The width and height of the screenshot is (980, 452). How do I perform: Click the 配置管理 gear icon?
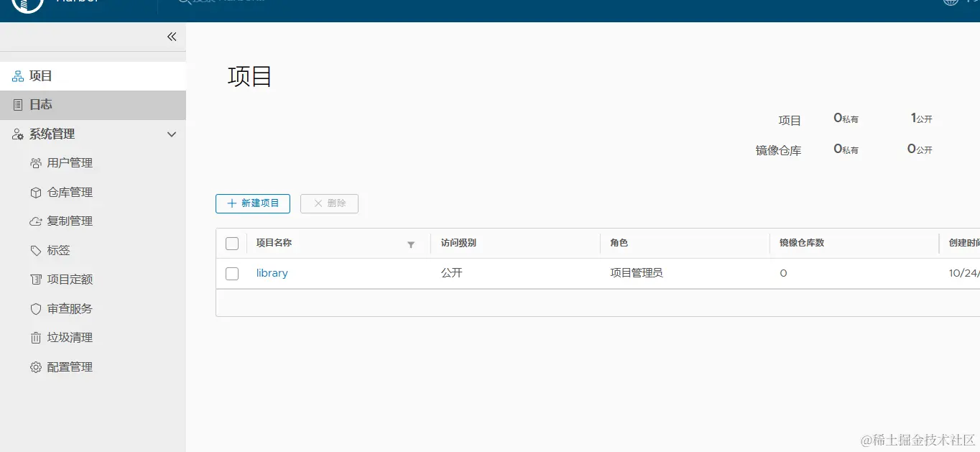coord(36,367)
